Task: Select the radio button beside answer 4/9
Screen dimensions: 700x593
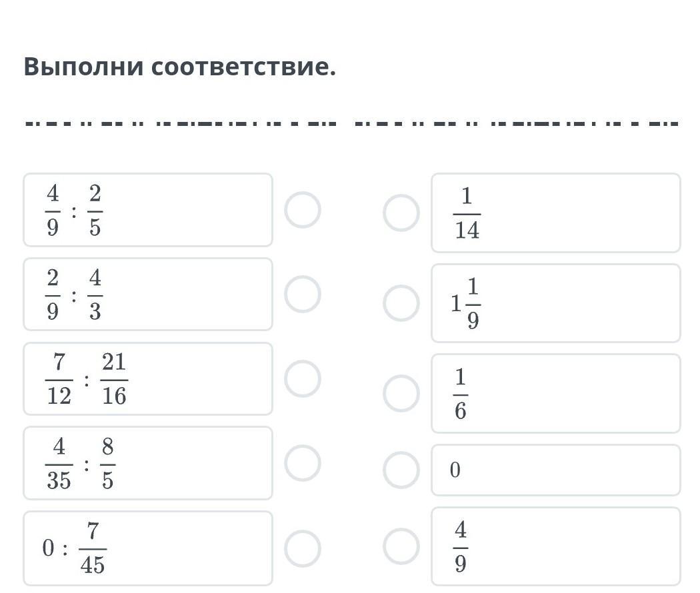Action: [x=401, y=546]
